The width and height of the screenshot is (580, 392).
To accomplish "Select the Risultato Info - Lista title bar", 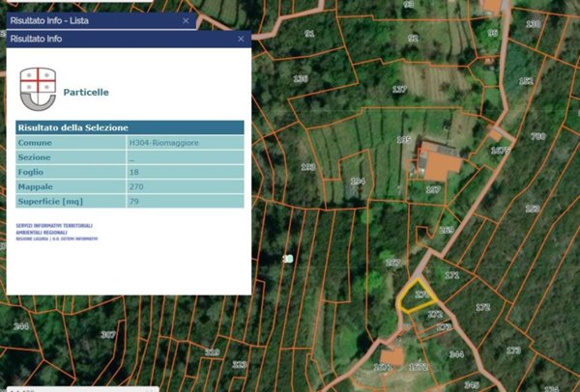I will [x=87, y=19].
